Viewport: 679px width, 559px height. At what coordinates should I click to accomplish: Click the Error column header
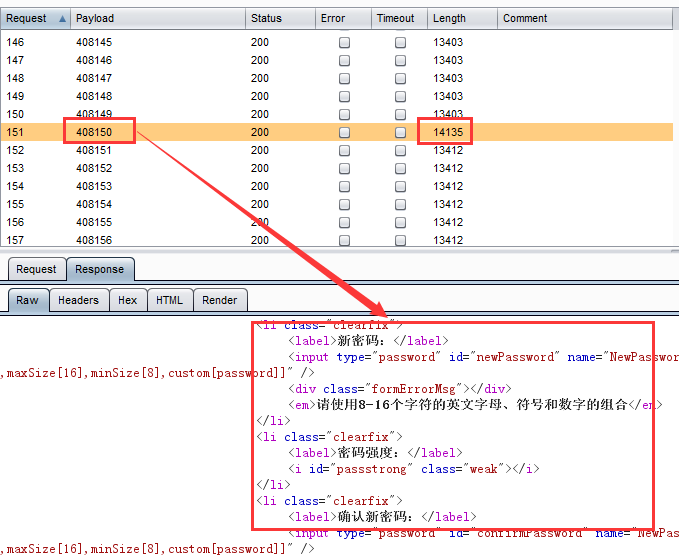tap(343, 19)
